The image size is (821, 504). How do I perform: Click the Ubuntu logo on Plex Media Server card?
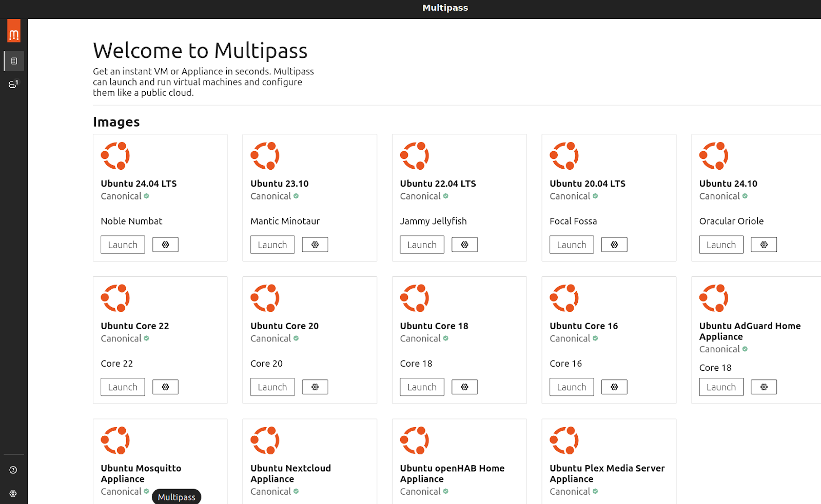click(564, 440)
